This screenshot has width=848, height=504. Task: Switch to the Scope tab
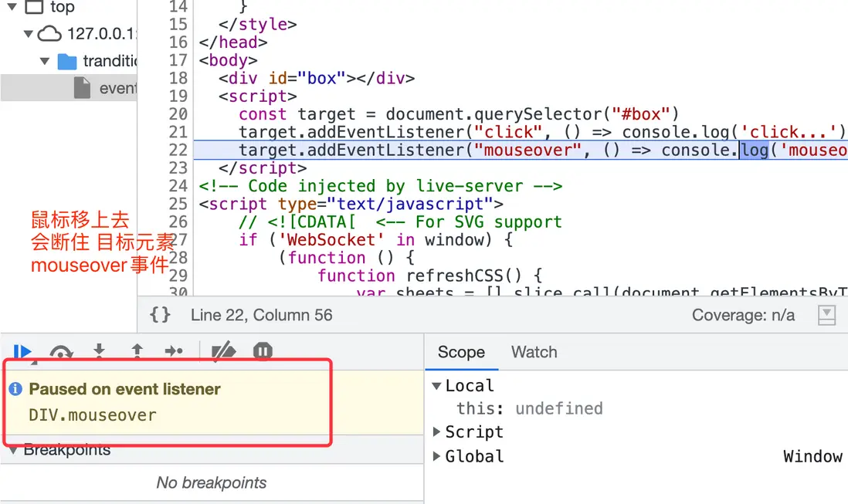tap(461, 352)
